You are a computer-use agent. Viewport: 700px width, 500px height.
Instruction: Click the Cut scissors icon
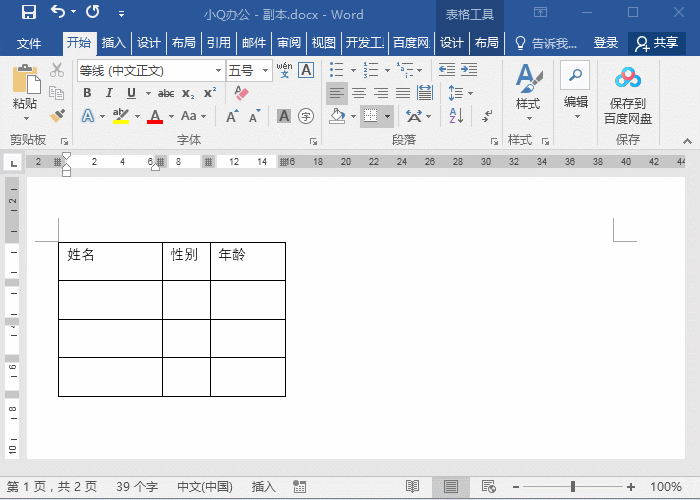57,70
